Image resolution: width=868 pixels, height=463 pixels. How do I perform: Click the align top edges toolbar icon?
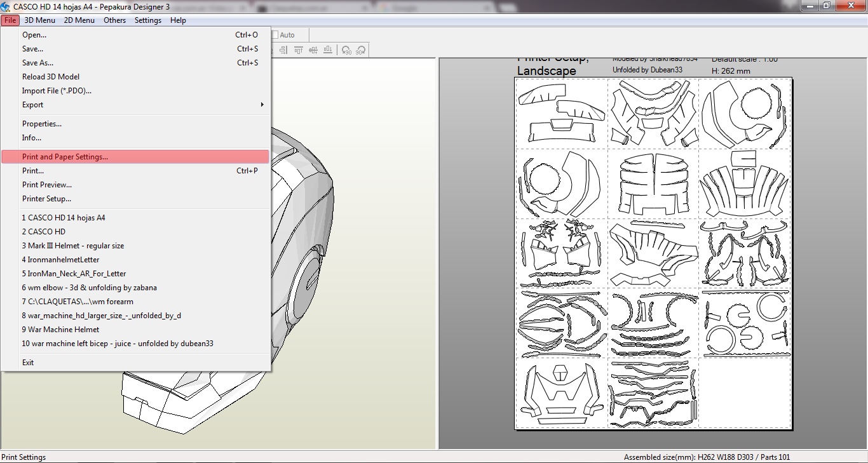299,50
